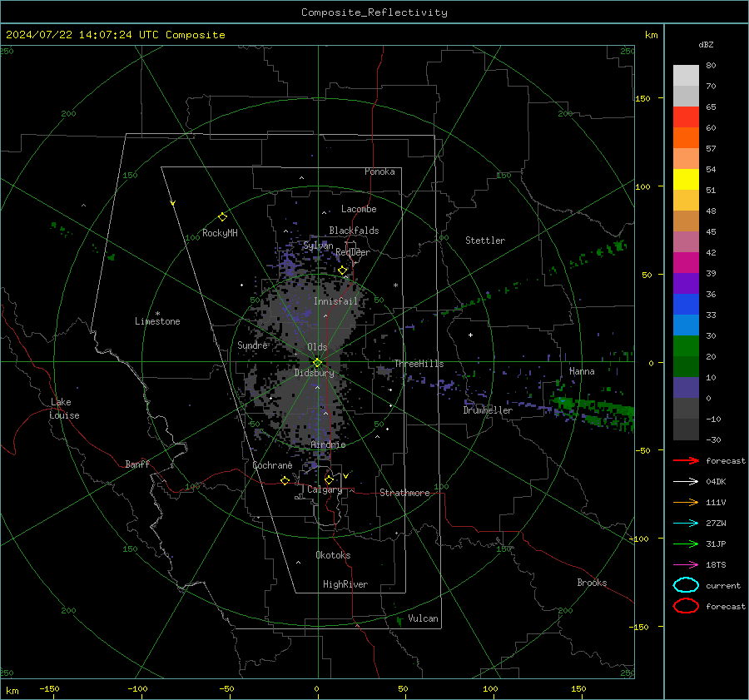Click the Stettler city label
Screen dimensions: 749x700
point(485,241)
